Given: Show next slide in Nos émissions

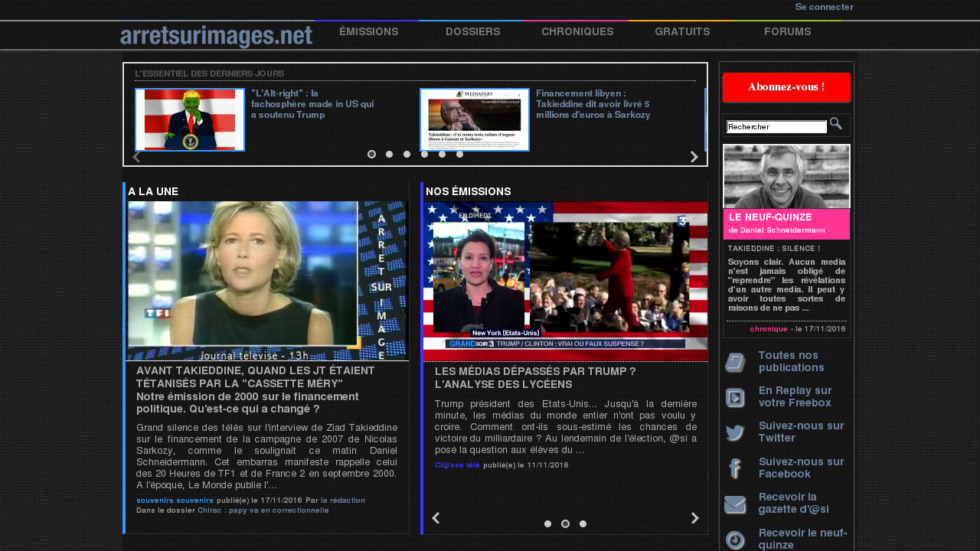Looking at the screenshot, I should (695, 518).
